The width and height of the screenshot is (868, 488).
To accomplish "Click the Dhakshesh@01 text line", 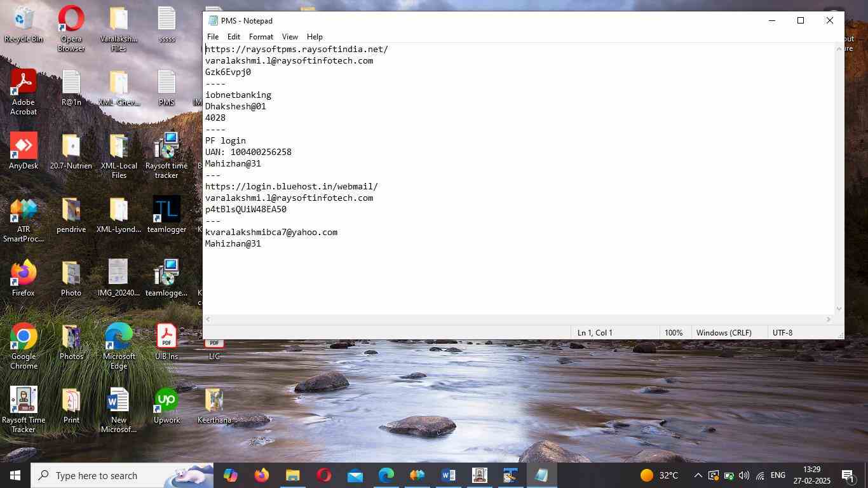I will pos(236,107).
